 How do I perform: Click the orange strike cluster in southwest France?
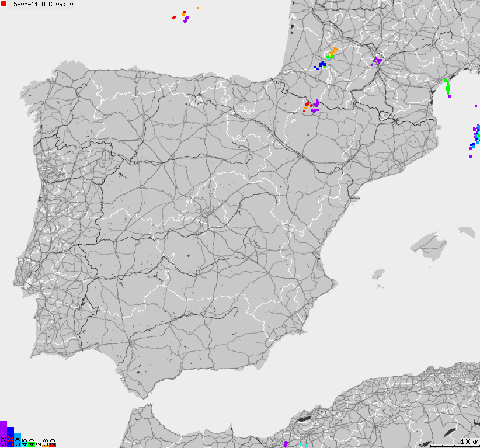333,51
